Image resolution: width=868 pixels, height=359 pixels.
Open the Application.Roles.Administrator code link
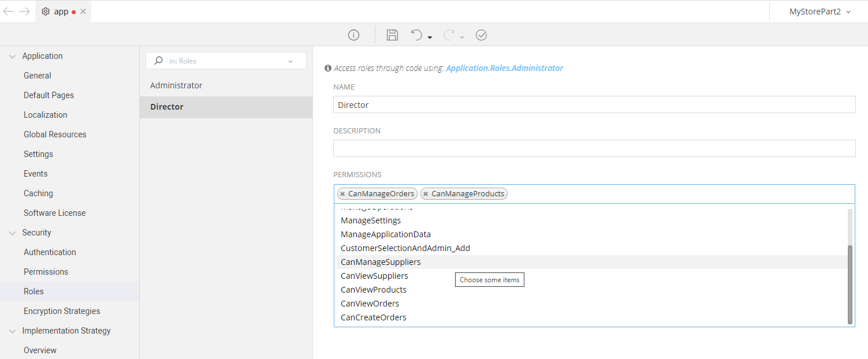click(504, 68)
